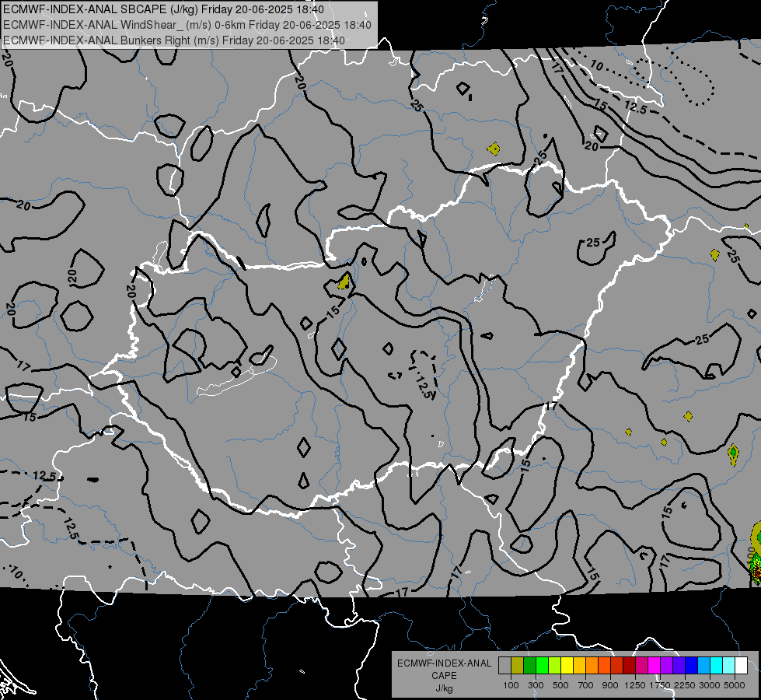
Task: Select the brick red legend swatch
Action: tap(617, 666)
